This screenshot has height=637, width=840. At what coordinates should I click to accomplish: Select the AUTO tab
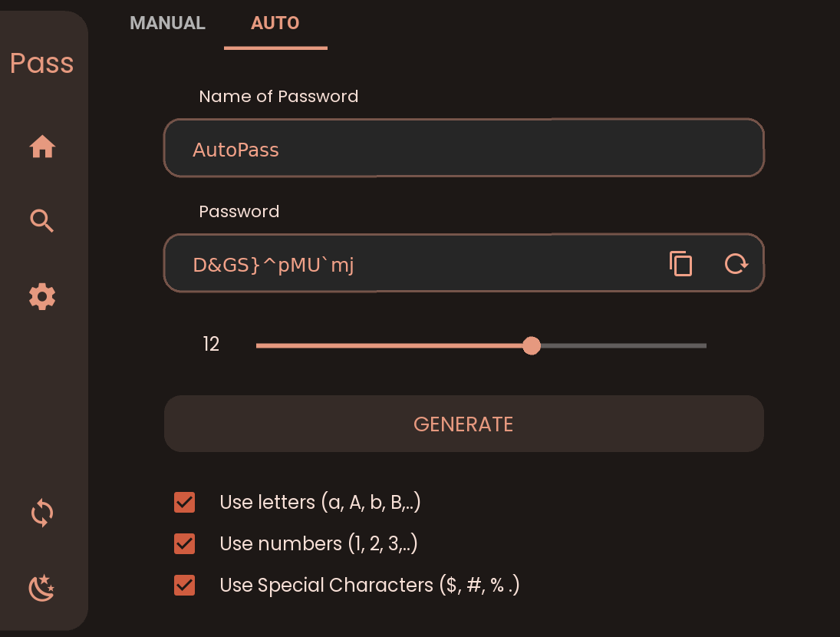click(275, 23)
